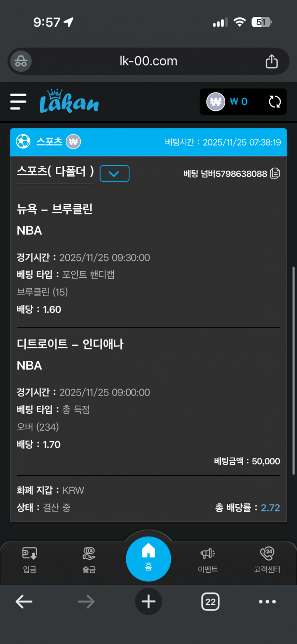Select the 스포츠 header soccer ball icon
This screenshot has height=644, width=297.
pyautogui.click(x=23, y=142)
